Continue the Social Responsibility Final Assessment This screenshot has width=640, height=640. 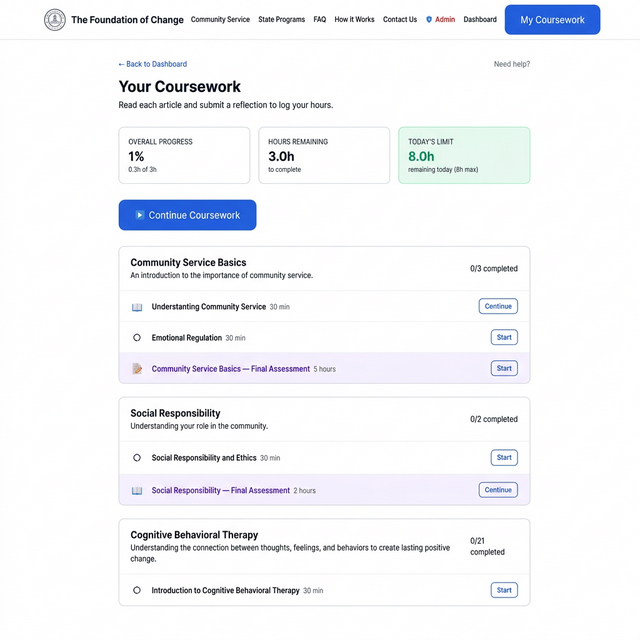click(x=497, y=490)
